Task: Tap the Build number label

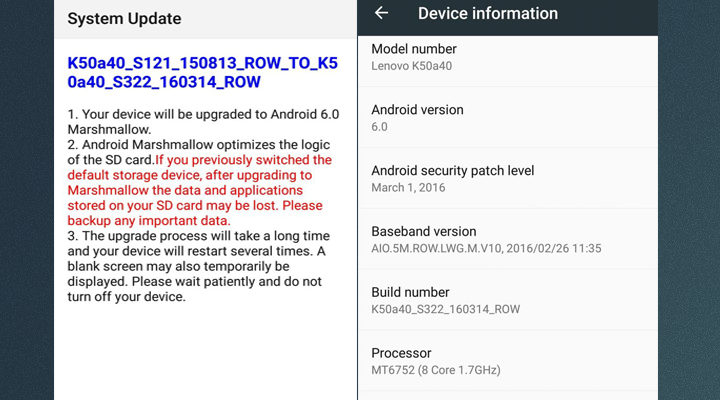Action: (410, 292)
